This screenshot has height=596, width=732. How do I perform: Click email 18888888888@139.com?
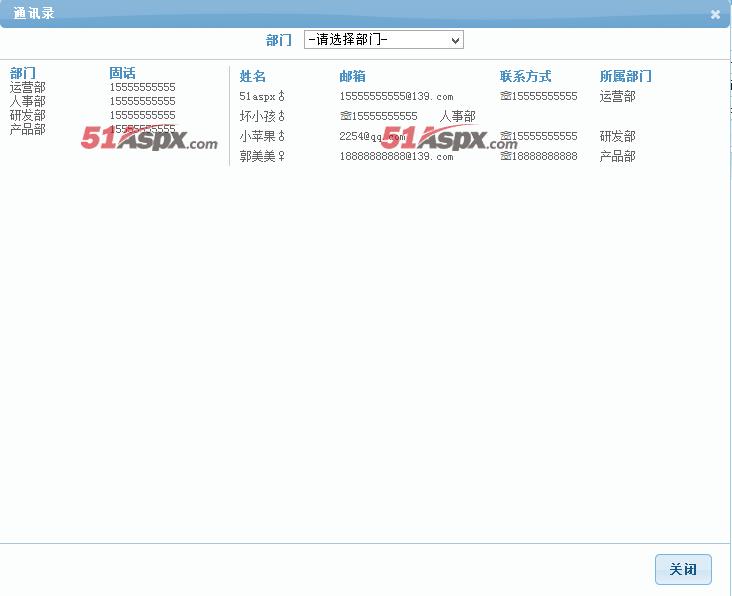pyautogui.click(x=396, y=156)
